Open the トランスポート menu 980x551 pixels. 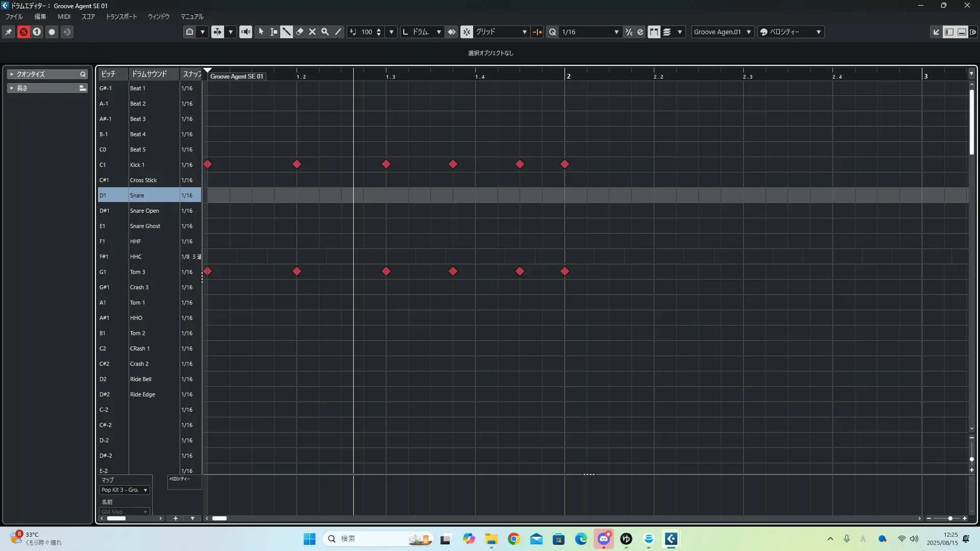click(121, 16)
